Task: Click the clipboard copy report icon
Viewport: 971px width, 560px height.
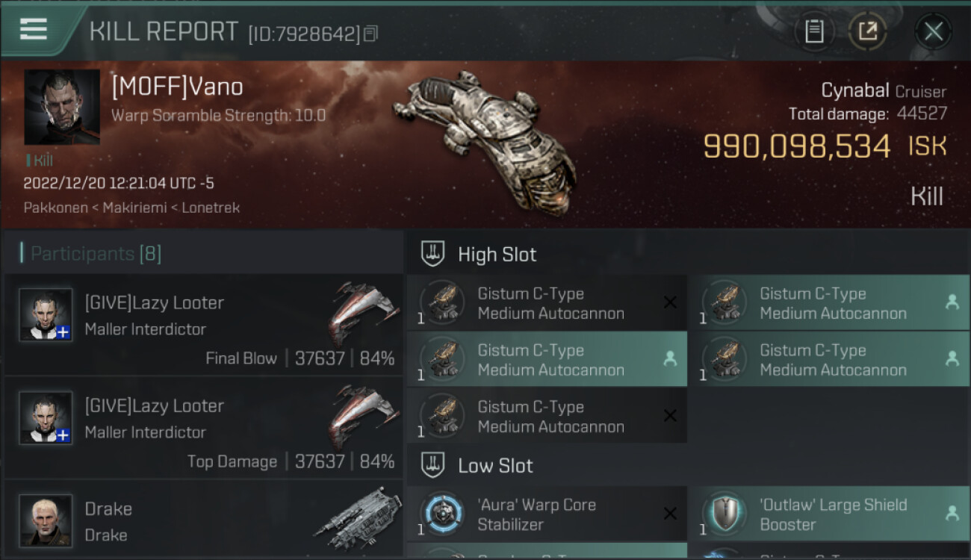Action: coord(814,31)
